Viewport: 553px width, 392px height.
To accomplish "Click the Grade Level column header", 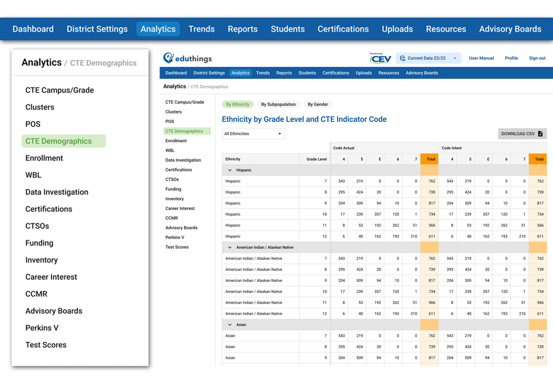I will point(316,159).
